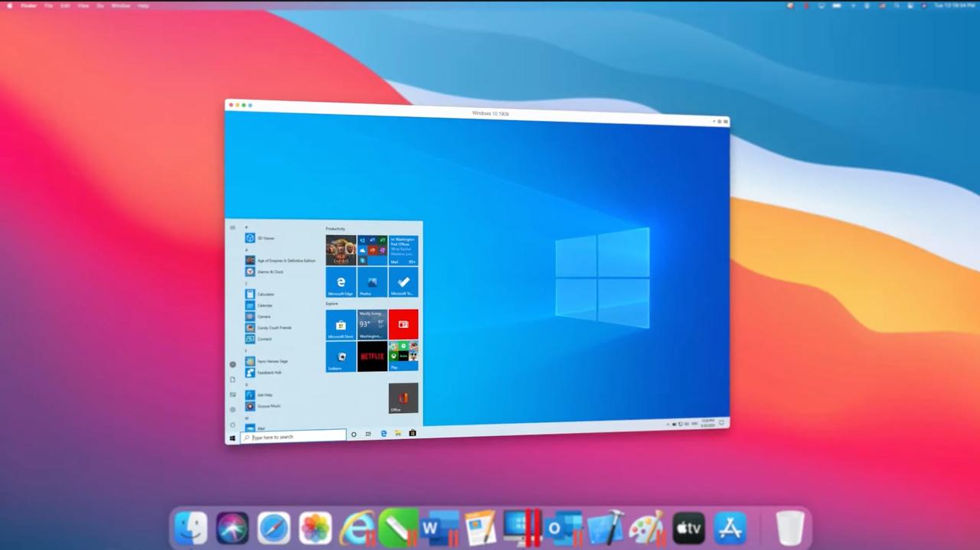This screenshot has height=550, width=980.
Task: Open Microsoft Store from Windows taskbar
Action: (x=413, y=433)
